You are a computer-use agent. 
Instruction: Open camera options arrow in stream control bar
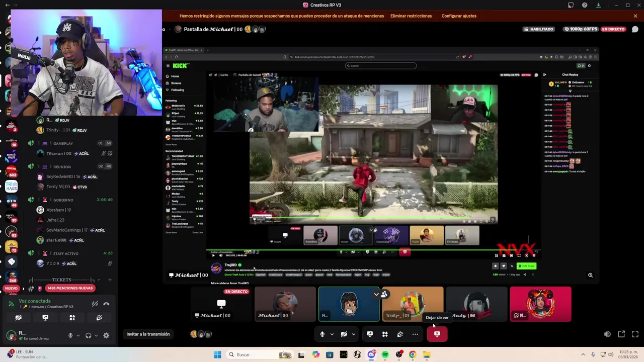(x=353, y=334)
